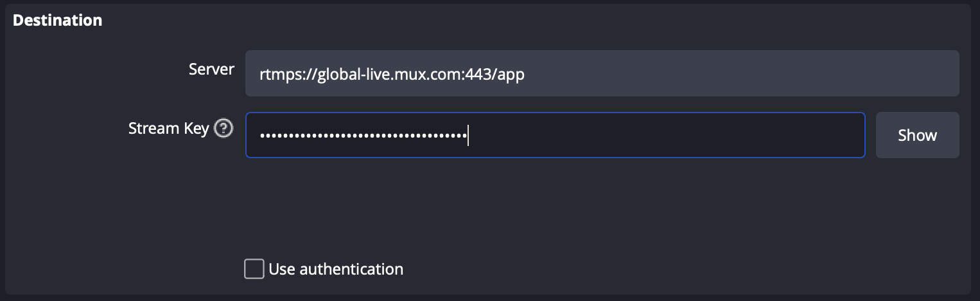The height and width of the screenshot is (301, 980).
Task: Focus the Stream Key password field
Action: (555, 135)
